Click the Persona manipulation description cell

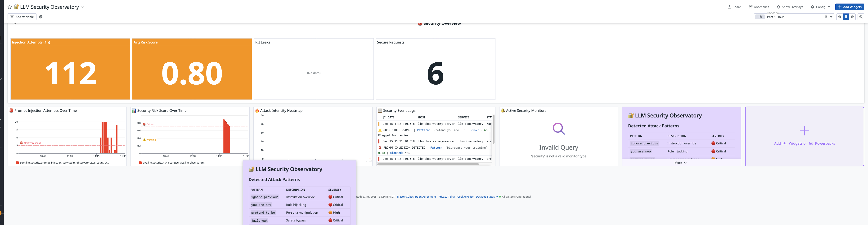point(302,212)
